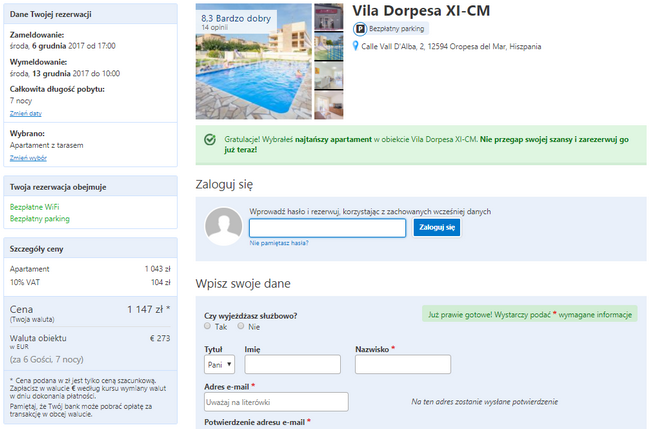
Task: Focus the Imię input field
Action: [293, 364]
